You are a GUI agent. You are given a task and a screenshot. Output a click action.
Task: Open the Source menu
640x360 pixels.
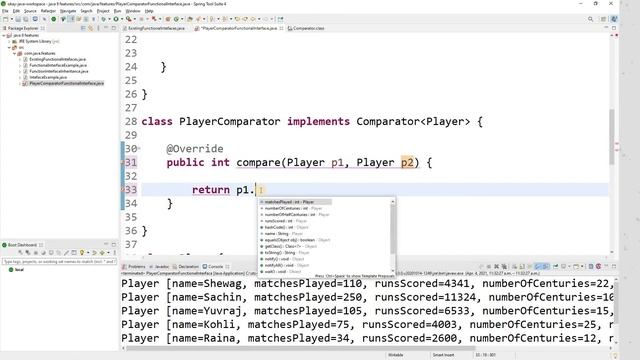pyautogui.click(x=30, y=11)
